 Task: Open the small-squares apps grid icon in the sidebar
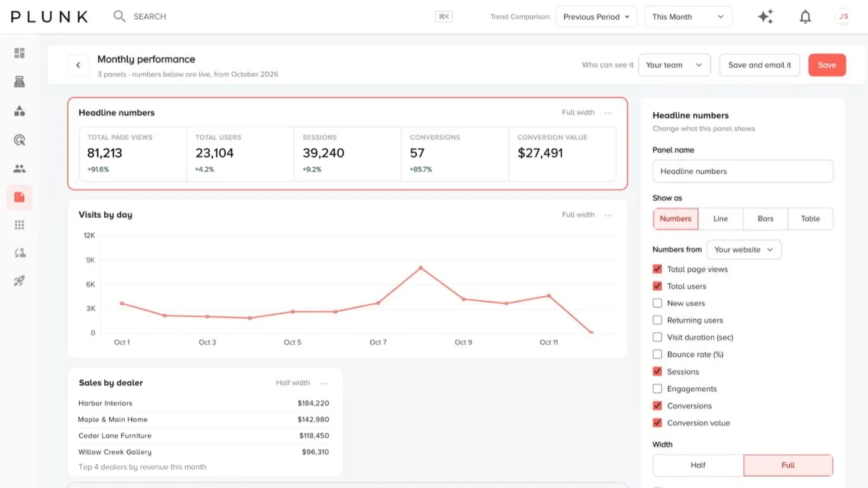[19, 225]
